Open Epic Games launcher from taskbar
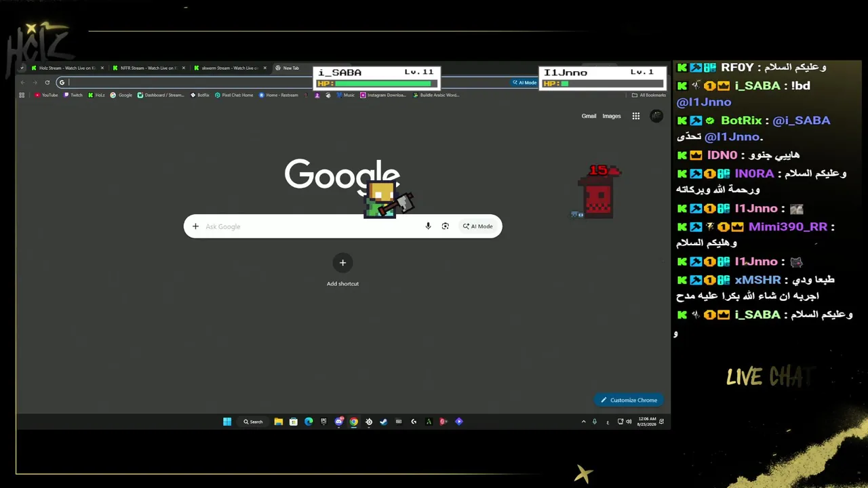 coord(323,422)
